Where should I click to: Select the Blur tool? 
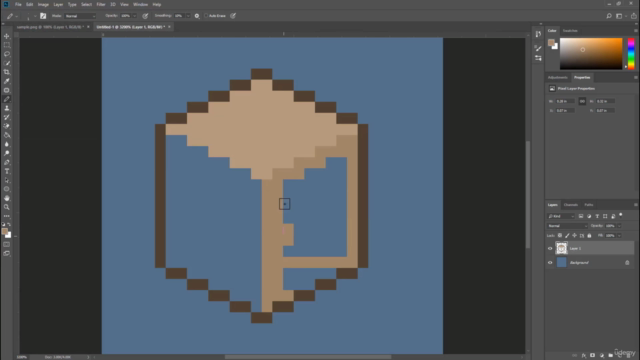pos(7,144)
